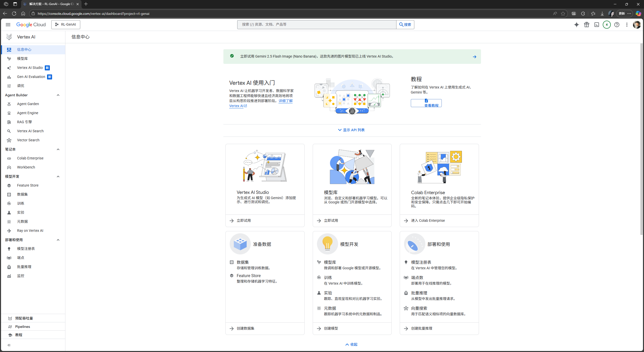Click the Google Cloud logo

(31, 25)
